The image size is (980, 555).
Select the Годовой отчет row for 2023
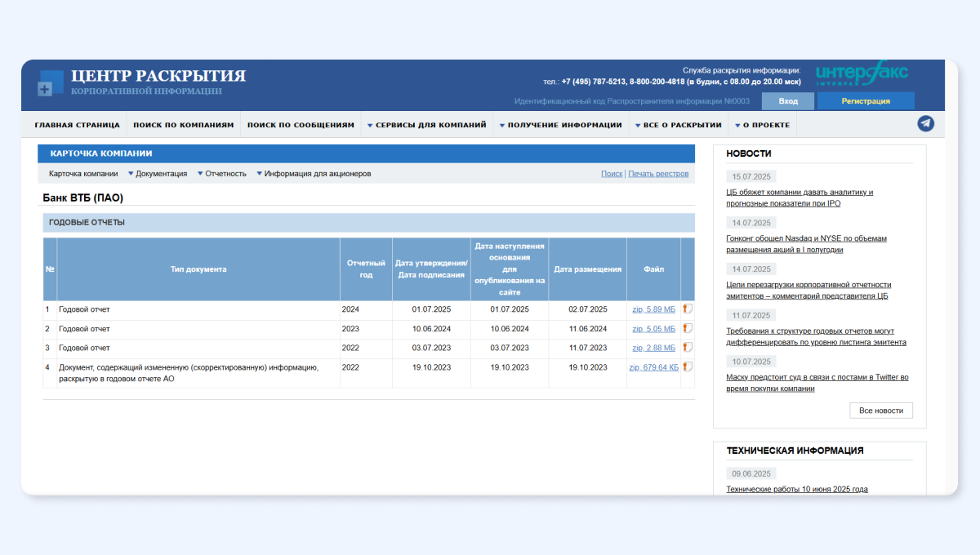pyautogui.click(x=84, y=329)
